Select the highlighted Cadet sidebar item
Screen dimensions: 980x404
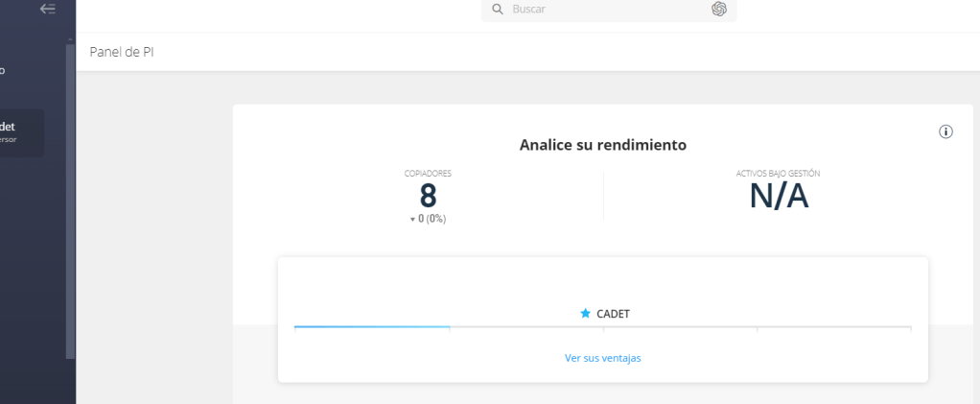coord(21,132)
